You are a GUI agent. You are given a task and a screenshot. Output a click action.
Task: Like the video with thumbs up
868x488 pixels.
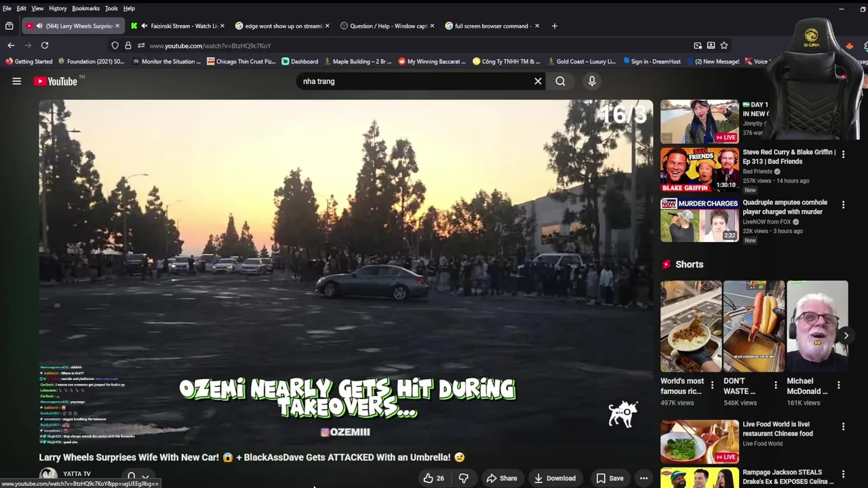pyautogui.click(x=434, y=479)
